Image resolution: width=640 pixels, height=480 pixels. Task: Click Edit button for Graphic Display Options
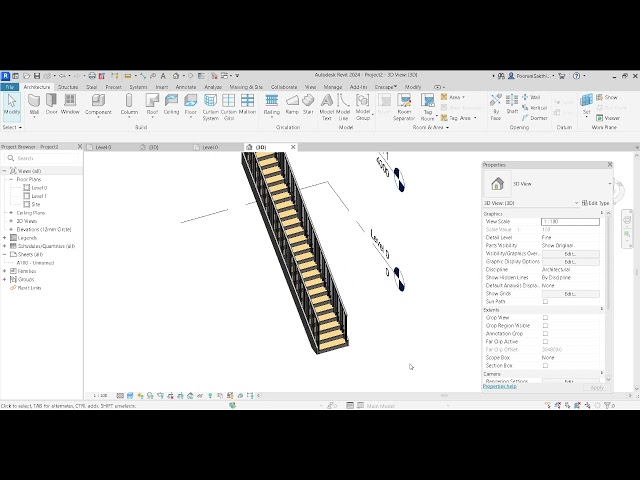point(570,262)
